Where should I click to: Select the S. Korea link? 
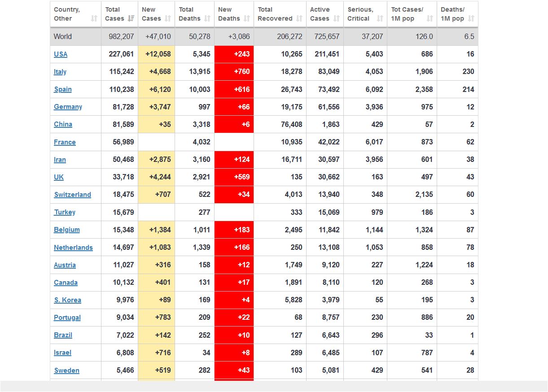pyautogui.click(x=67, y=300)
